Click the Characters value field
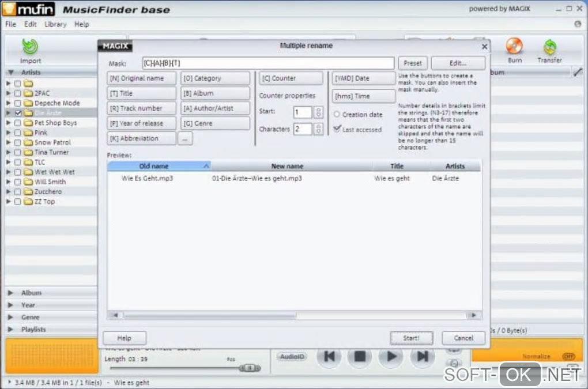The height and width of the screenshot is (389, 588). point(302,129)
